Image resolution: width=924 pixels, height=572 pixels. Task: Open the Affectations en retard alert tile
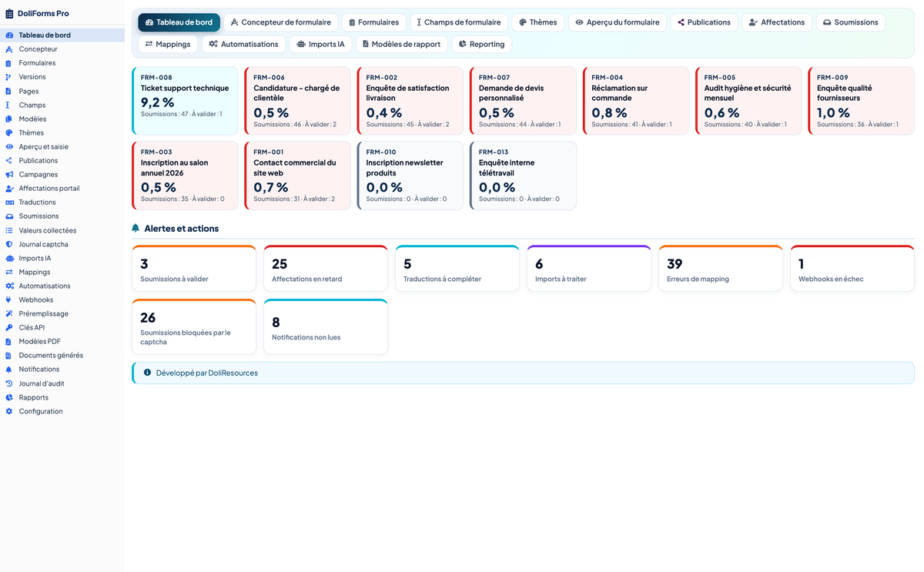click(326, 269)
